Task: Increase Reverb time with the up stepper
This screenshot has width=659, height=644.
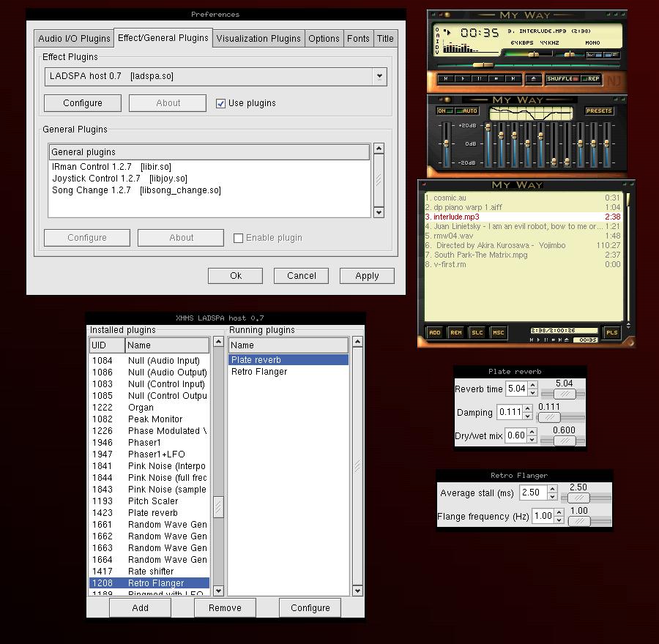Action: coord(532,385)
